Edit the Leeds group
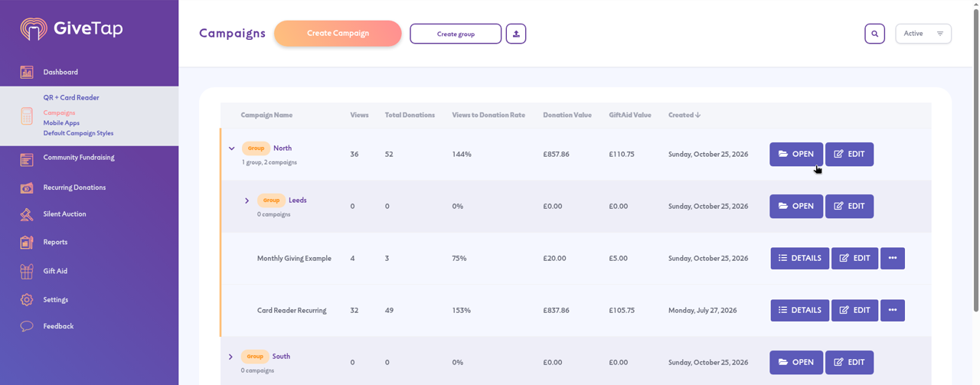Viewport: 980px width, 385px height. point(849,207)
